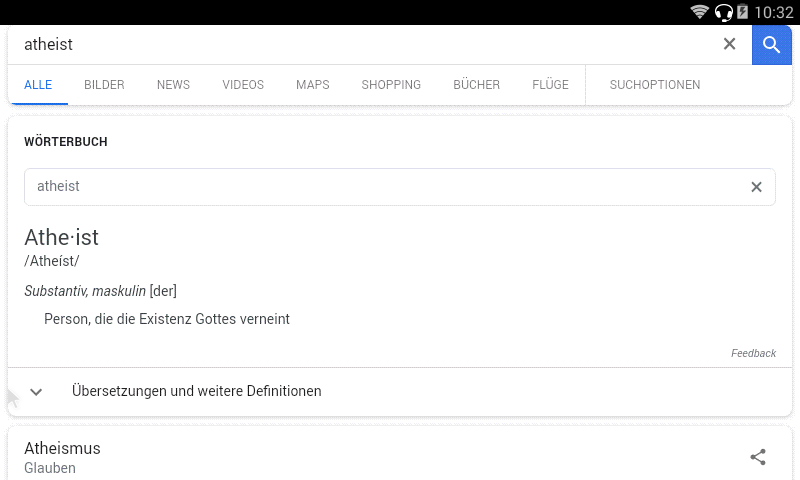This screenshot has width=800, height=480.
Task: Open the Suchoptionen menu
Action: tap(655, 85)
